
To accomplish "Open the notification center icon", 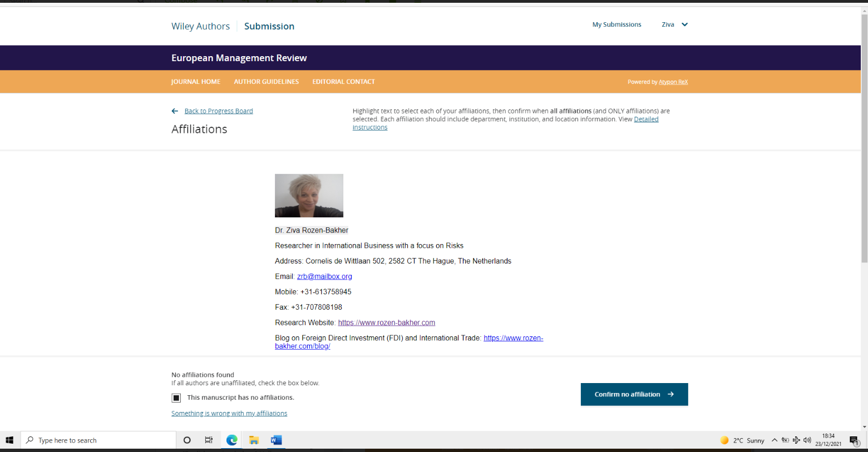I will [854, 440].
